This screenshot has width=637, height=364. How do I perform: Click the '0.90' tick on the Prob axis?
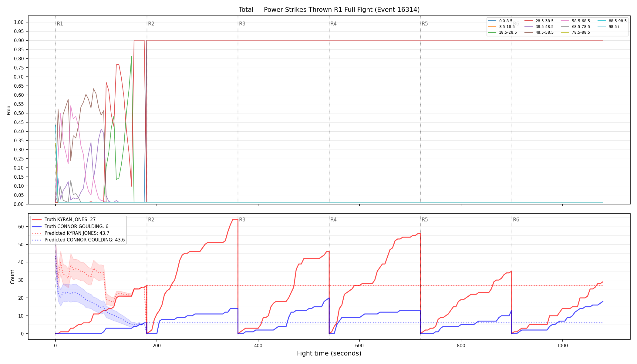pyautogui.click(x=19, y=40)
